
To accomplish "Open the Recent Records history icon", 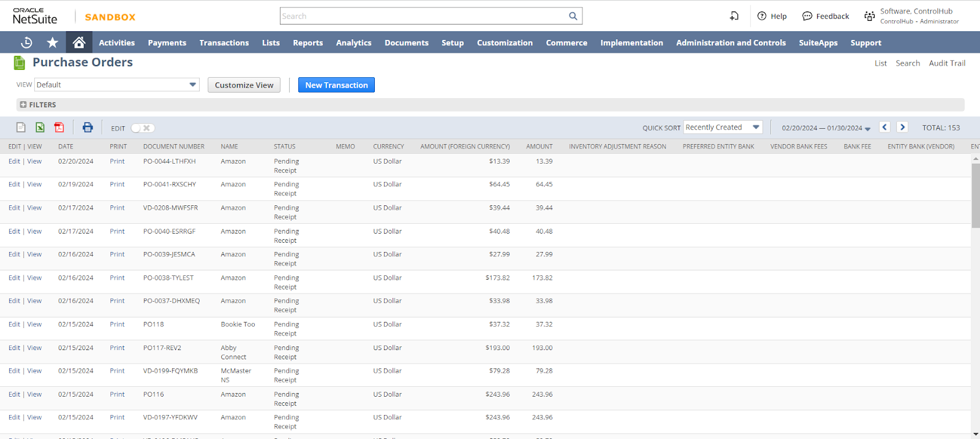I will coord(26,42).
